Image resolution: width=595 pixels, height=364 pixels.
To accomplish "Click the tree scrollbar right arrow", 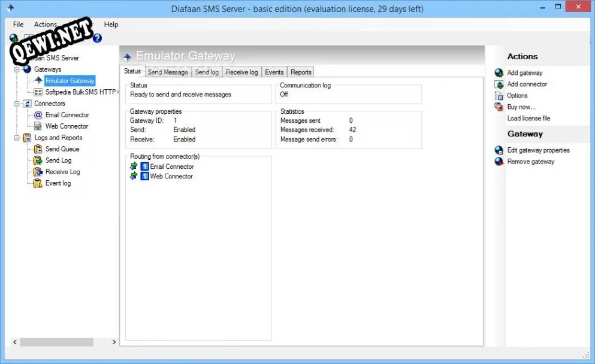I will 114,342.
